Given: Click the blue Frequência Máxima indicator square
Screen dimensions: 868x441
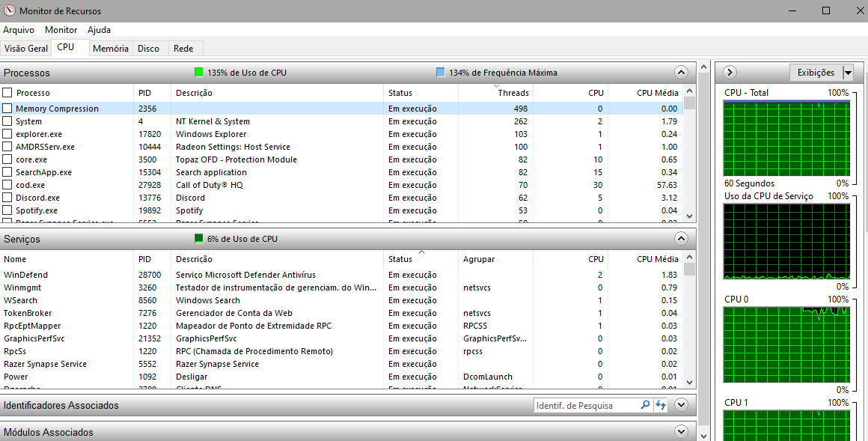Looking at the screenshot, I should point(440,73).
